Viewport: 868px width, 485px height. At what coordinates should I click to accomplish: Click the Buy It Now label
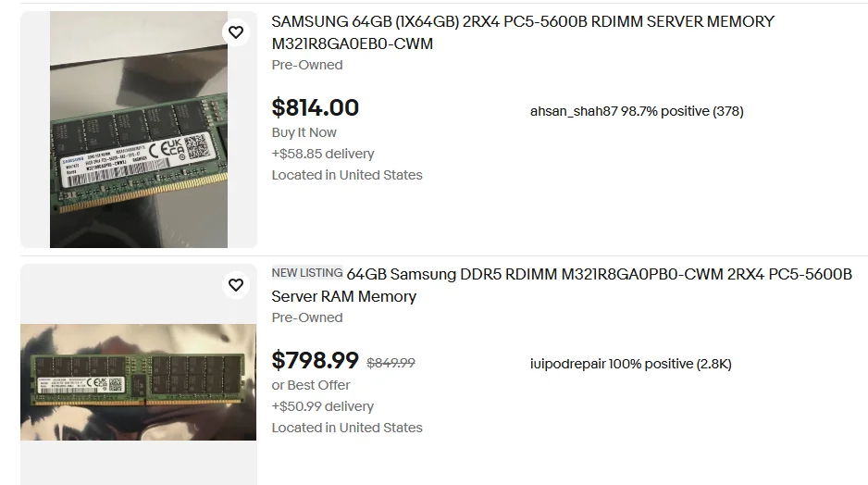pyautogui.click(x=304, y=132)
